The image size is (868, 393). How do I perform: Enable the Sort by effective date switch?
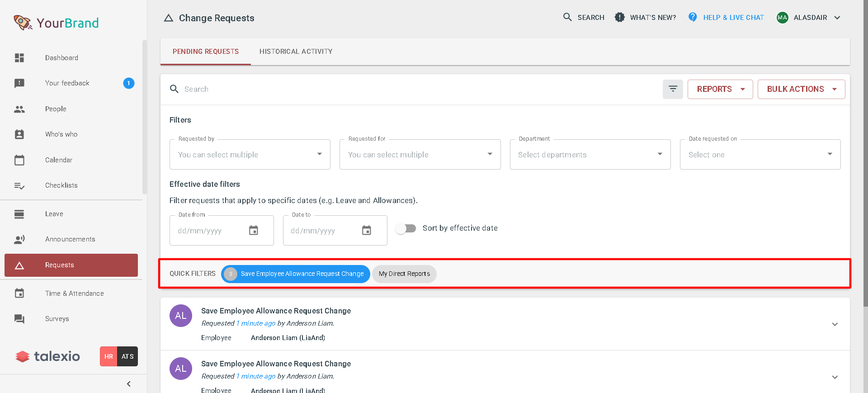point(406,228)
